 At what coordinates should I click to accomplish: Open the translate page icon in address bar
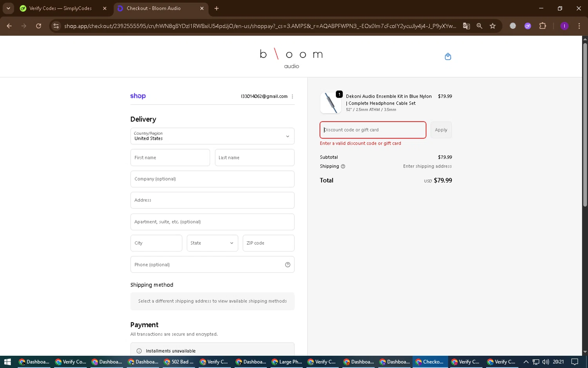click(466, 26)
